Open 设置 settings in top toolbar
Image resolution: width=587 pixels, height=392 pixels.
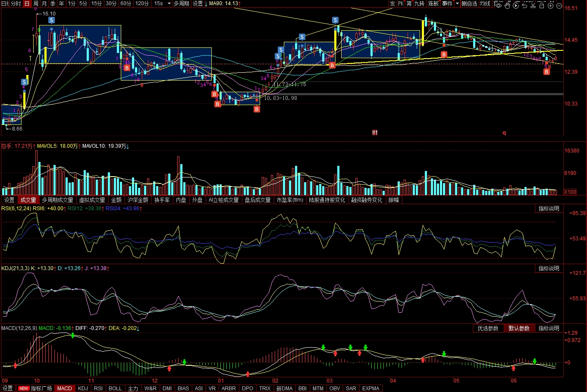point(198,3)
